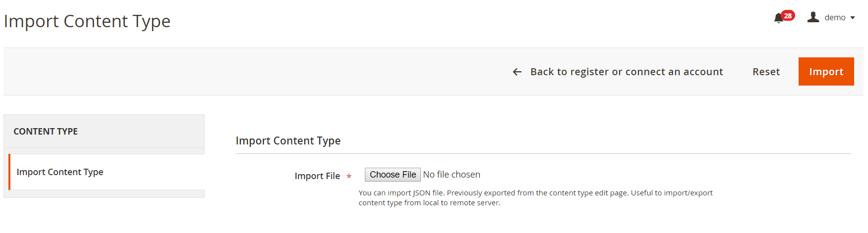The height and width of the screenshot is (233, 868).
Task: Click the "No file chosen" text
Action: (452, 175)
